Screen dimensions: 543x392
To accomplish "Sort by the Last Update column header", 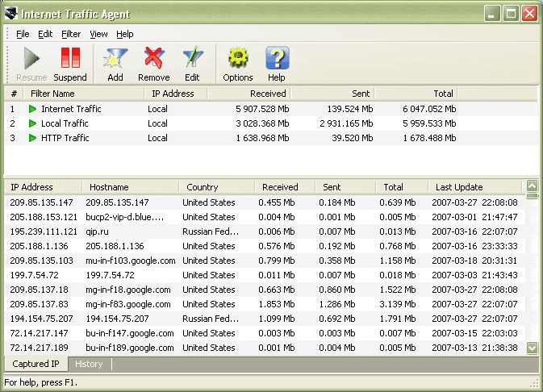I will [454, 187].
